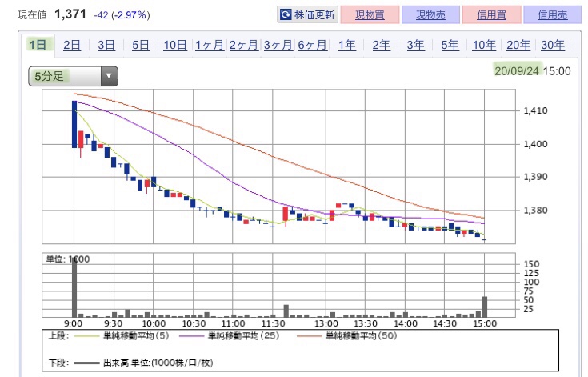View the 5年 chart range
This screenshot has height=377, width=588.
pyautogui.click(x=450, y=45)
